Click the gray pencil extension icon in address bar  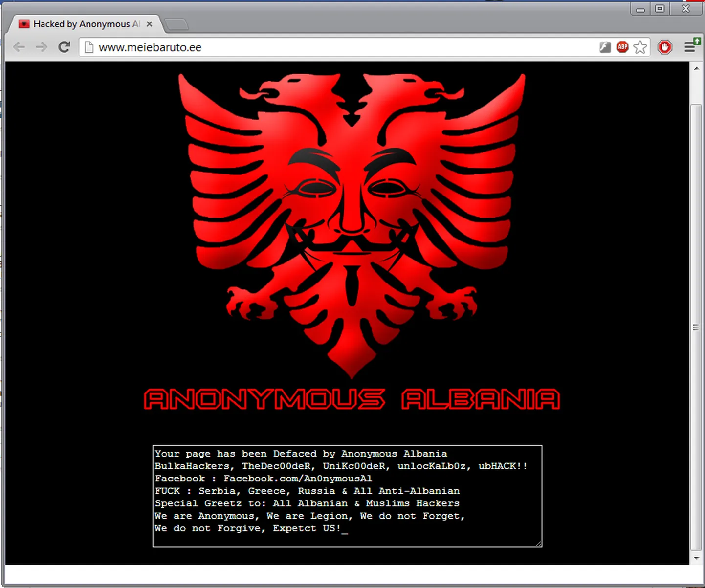(605, 47)
